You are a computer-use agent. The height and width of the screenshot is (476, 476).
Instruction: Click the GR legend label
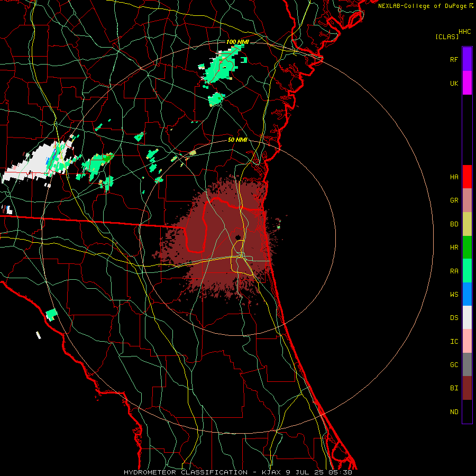point(454,200)
